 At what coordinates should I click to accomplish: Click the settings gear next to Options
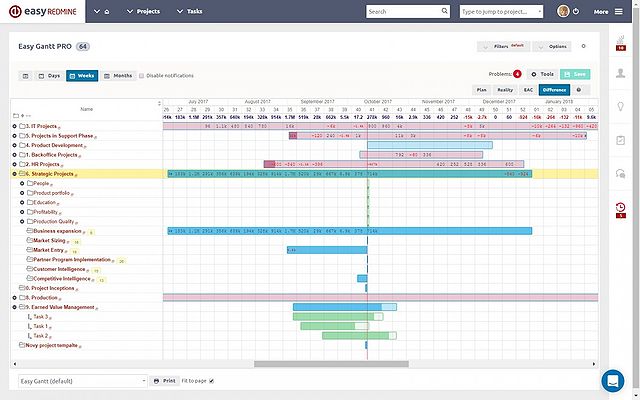[584, 46]
